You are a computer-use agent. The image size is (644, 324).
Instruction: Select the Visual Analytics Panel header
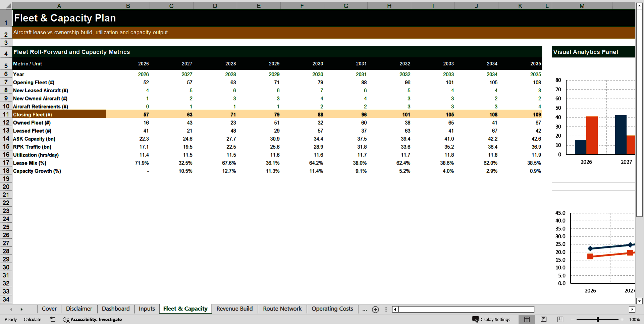(593, 52)
